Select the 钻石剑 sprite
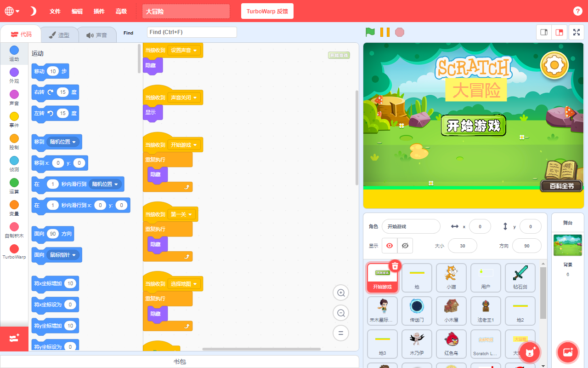Viewport: 588px width, 368px height. pos(520,278)
